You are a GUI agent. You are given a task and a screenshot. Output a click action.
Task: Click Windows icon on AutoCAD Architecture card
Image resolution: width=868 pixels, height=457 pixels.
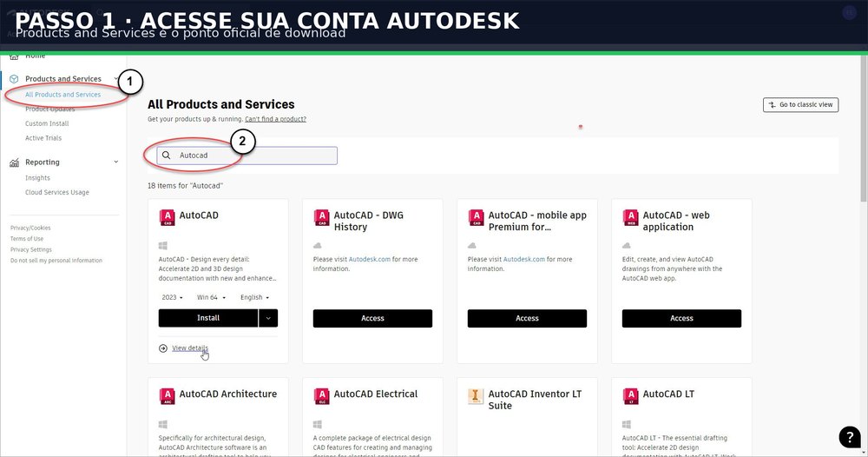[x=163, y=424]
